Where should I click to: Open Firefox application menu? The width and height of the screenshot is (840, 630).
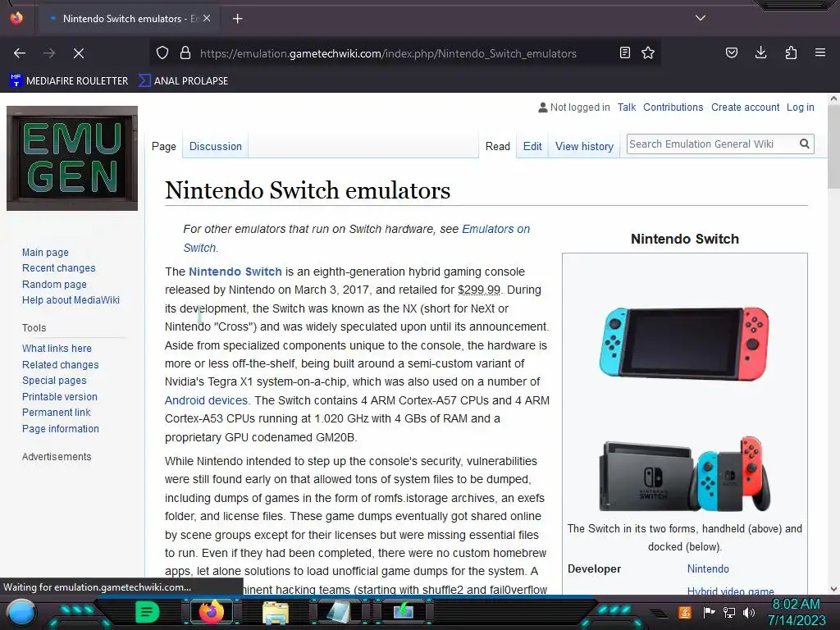pyautogui.click(x=820, y=52)
